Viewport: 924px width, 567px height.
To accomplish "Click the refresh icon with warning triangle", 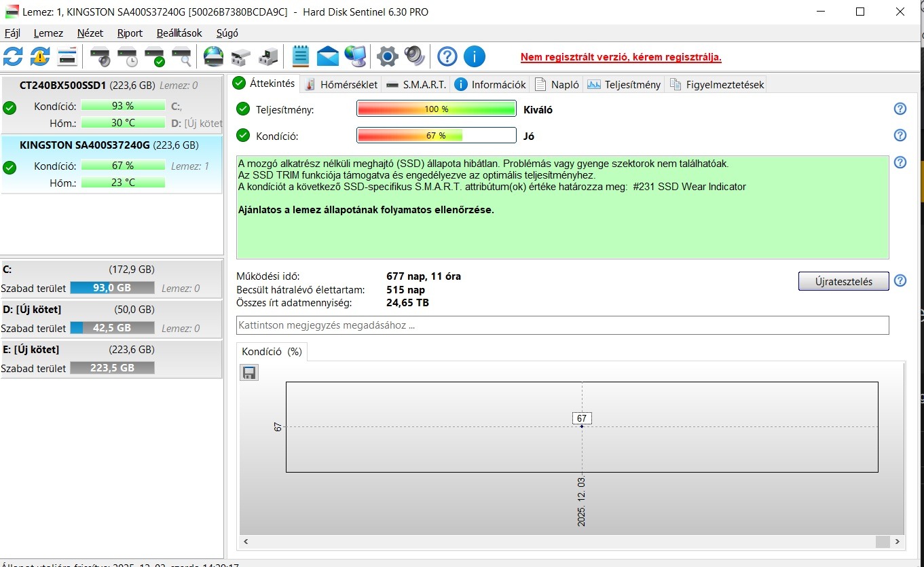I will pos(40,56).
